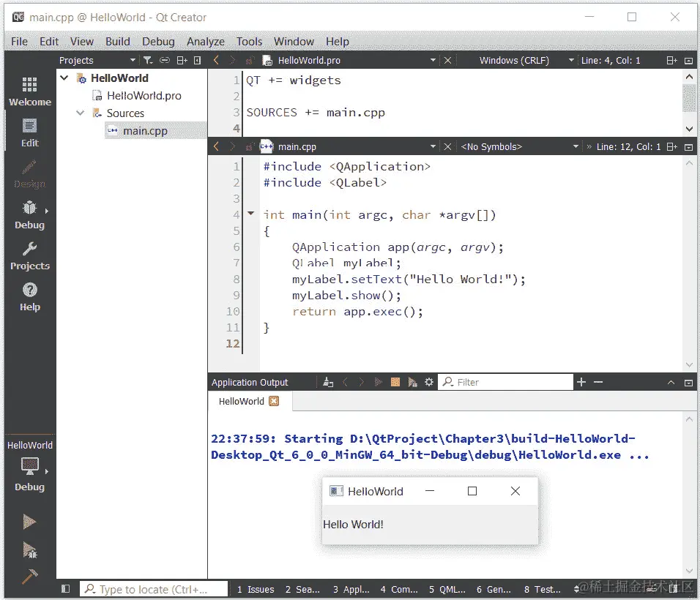The width and height of the screenshot is (700, 600).
Task: Split the Projects sidebar panel
Action: (182, 60)
